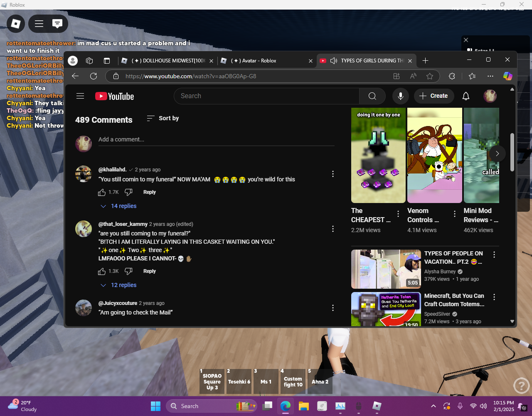Open action menu for @khalilahd. comment
The height and width of the screenshot is (416, 532).
pos(332,174)
